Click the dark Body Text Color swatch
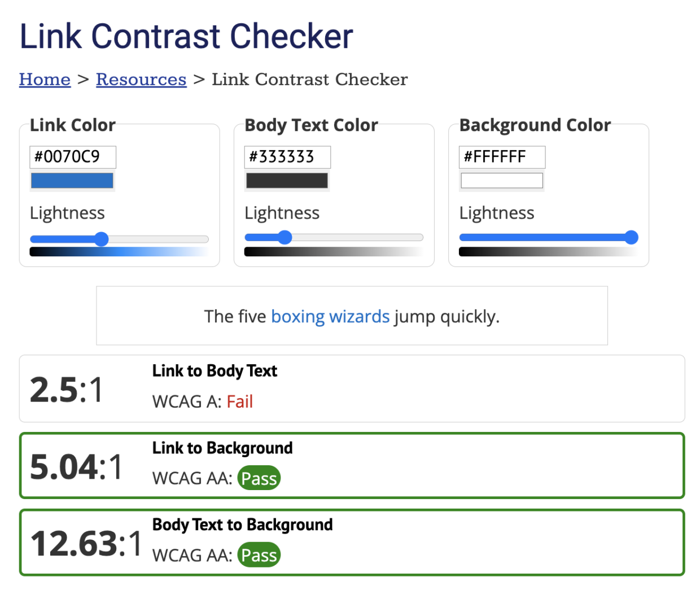Image resolution: width=700 pixels, height=590 pixels. click(287, 180)
